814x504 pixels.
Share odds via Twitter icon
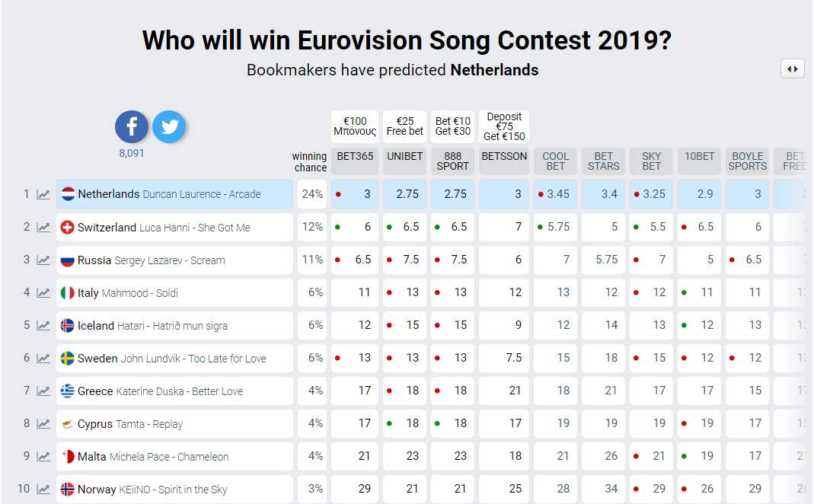[x=169, y=126]
